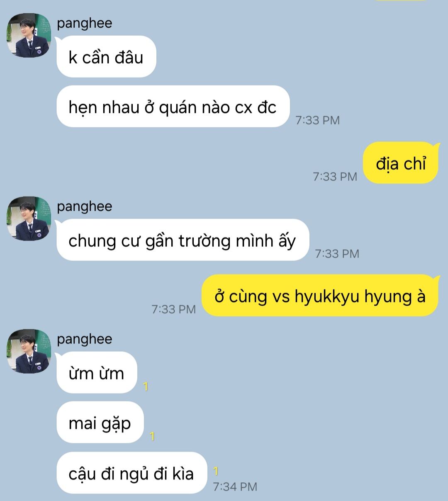The height and width of the screenshot is (501, 448).
Task: Click unread count 1 beside "ừm ừm"
Action: click(146, 387)
